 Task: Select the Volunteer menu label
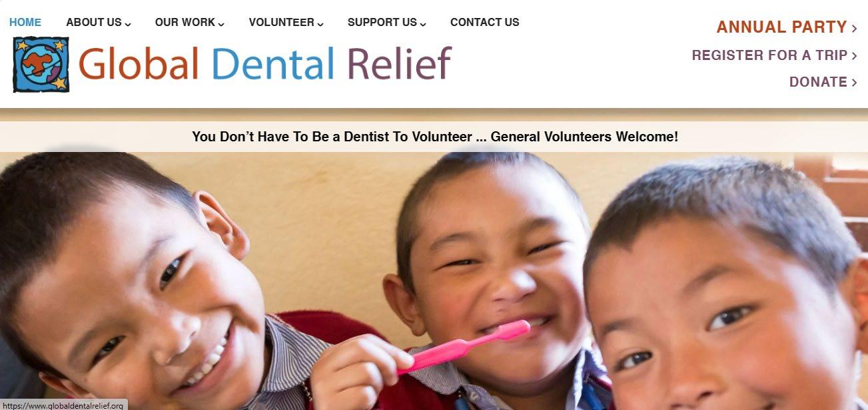tap(281, 22)
